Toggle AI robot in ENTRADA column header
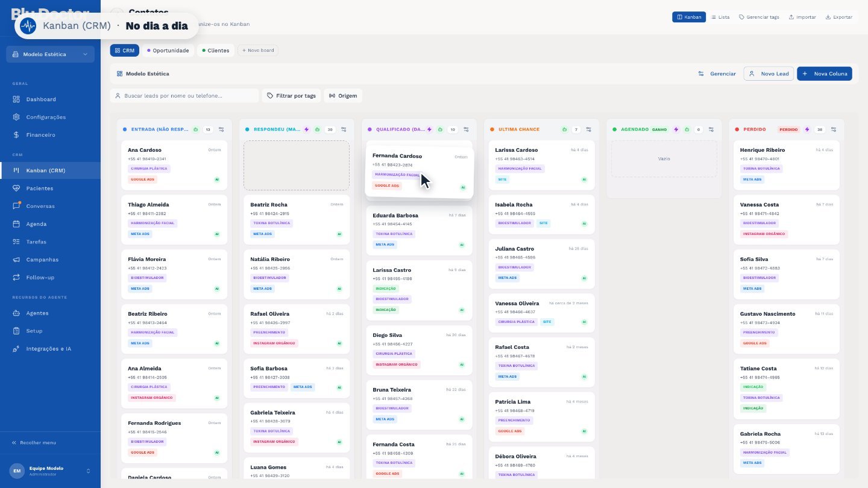The image size is (868, 488). pyautogui.click(x=196, y=130)
